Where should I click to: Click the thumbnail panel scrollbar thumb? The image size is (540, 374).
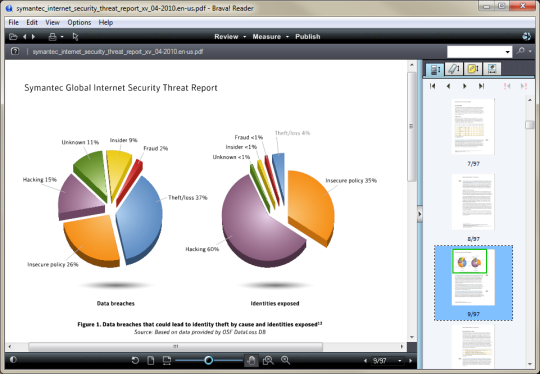(x=530, y=124)
